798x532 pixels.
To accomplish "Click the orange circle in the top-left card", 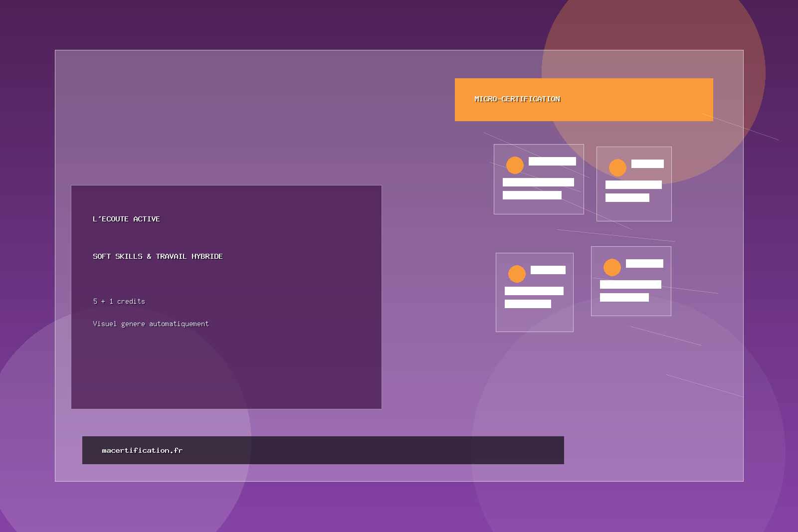I will point(515,165).
